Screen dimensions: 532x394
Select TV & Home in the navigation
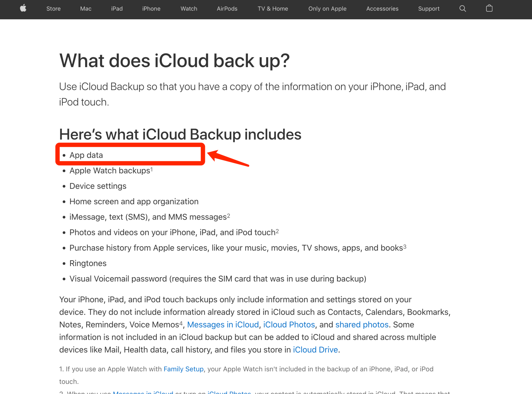pos(273,9)
